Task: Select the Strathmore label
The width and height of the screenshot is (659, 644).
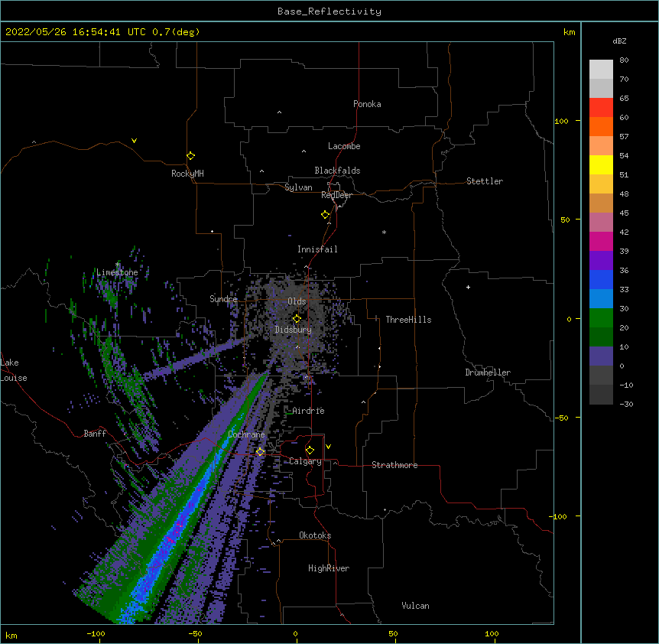Action: tap(394, 465)
